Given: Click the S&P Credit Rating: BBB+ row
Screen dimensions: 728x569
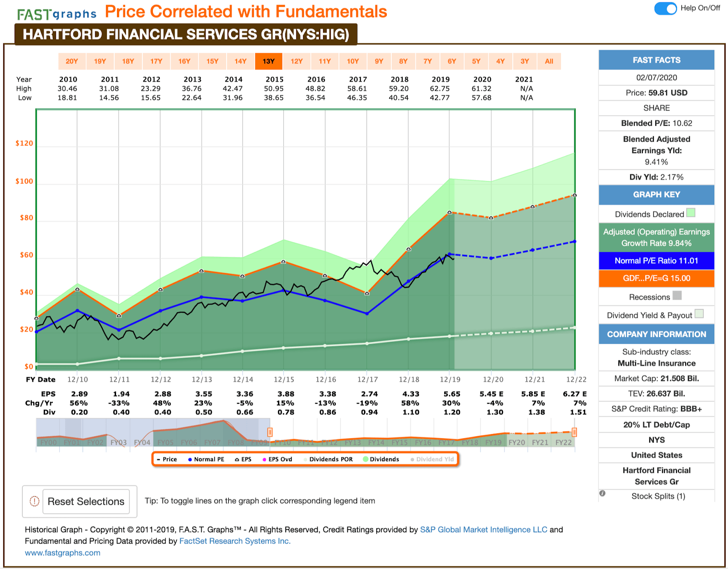Looking at the screenshot, I should tap(657, 409).
